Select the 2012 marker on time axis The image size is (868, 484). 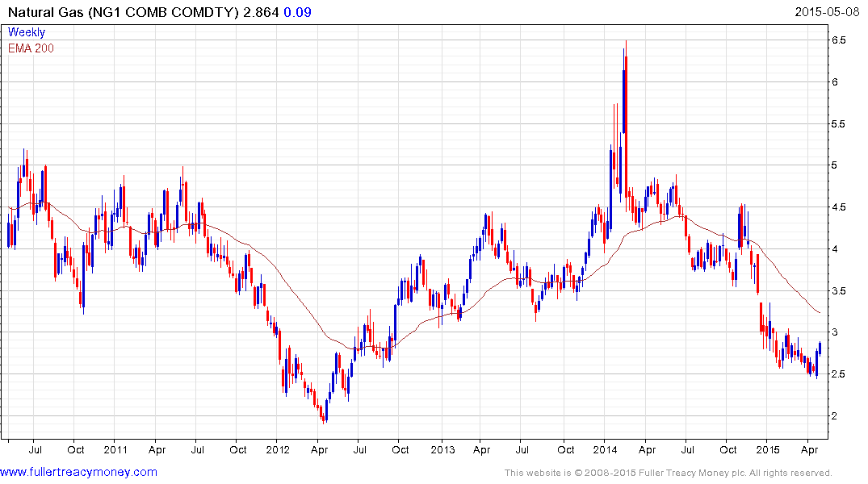point(278,449)
